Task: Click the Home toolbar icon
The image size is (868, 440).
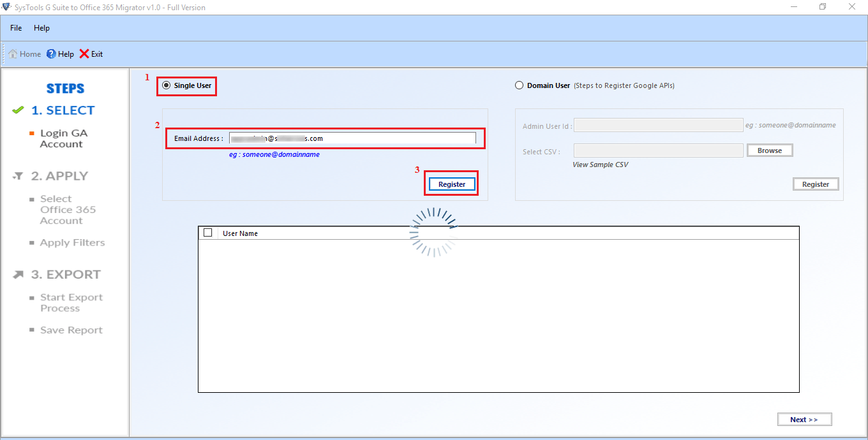Action: click(13, 54)
